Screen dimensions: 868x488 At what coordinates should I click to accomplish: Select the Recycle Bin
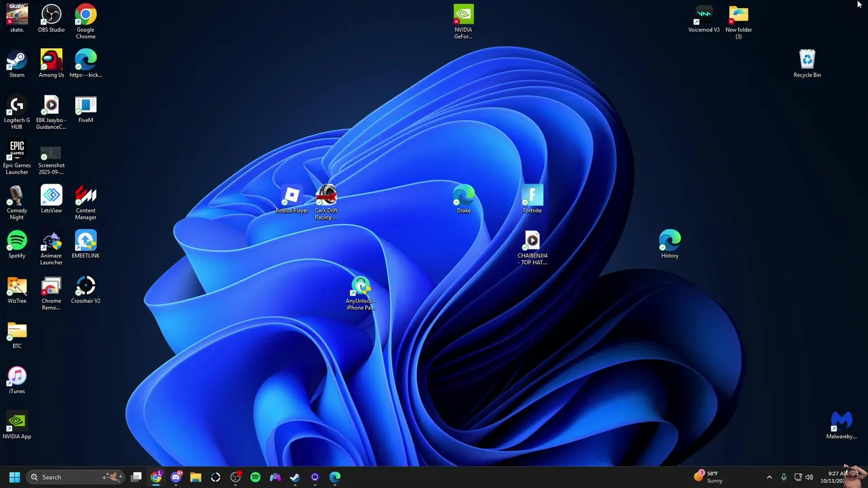pos(807,64)
